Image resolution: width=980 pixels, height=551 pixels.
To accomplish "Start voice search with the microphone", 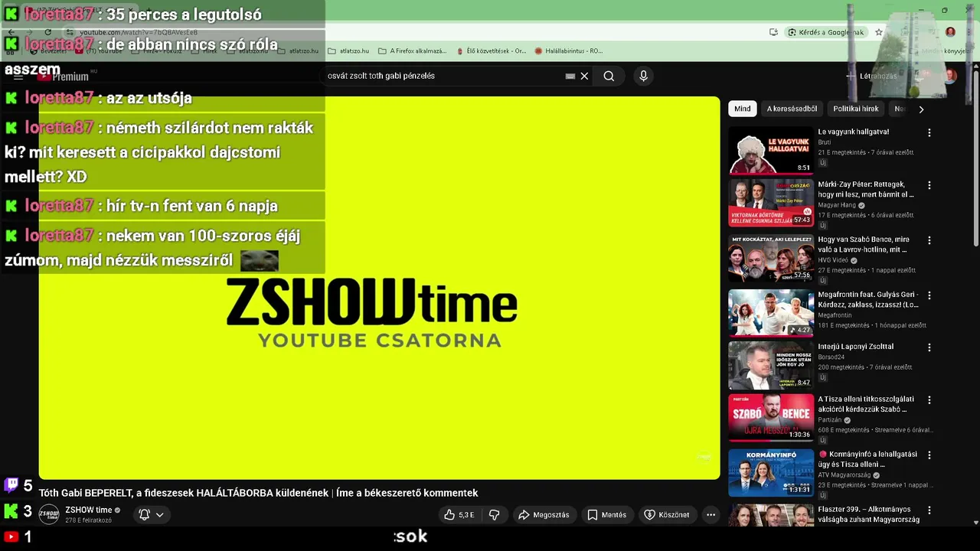I will click(x=643, y=76).
